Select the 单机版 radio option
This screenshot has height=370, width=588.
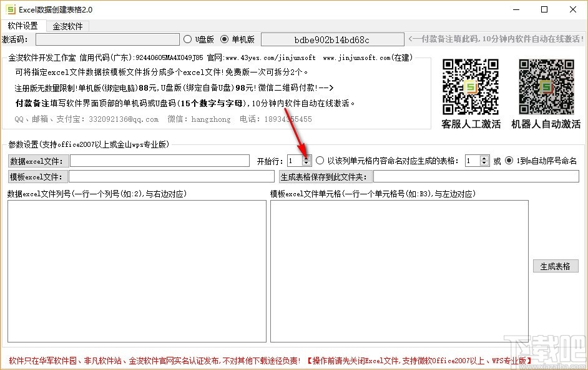[225, 39]
